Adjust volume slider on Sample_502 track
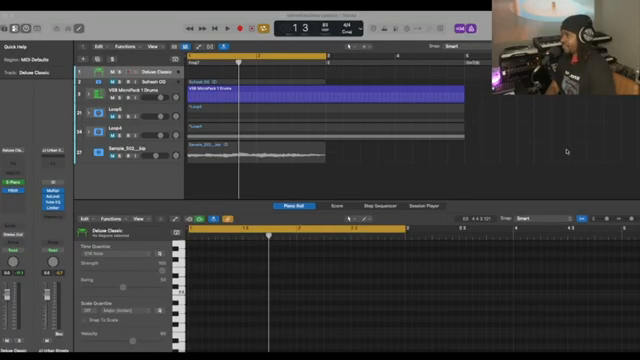Image resolution: width=640 pixels, height=360 pixels. click(155, 156)
